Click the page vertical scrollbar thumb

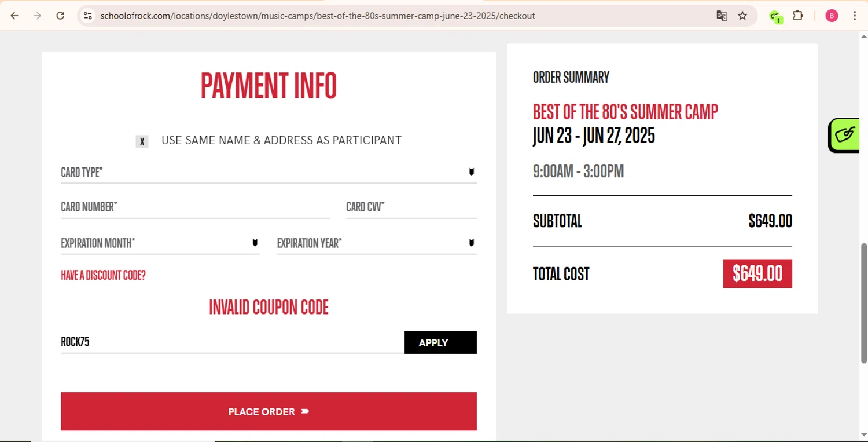point(864,303)
